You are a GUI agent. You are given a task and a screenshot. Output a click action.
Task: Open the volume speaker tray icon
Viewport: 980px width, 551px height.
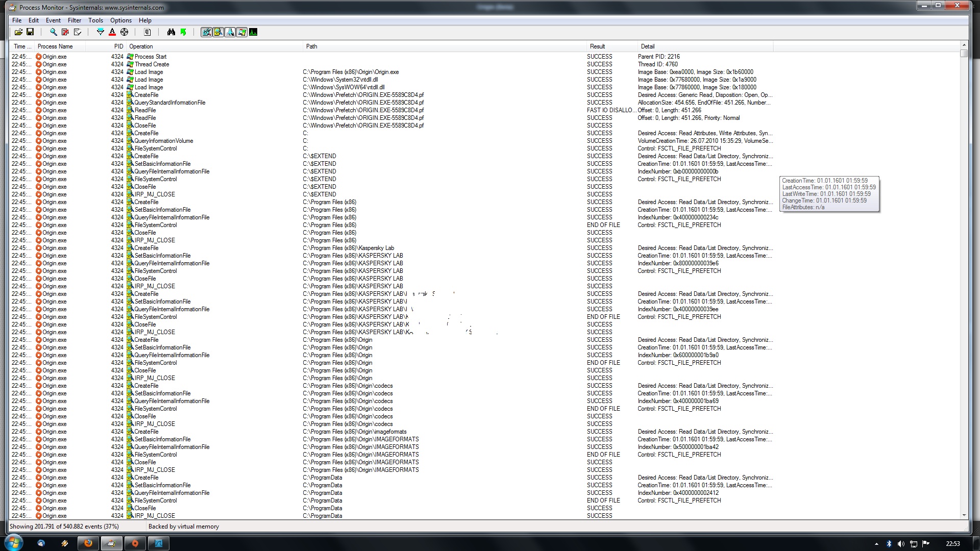(x=901, y=544)
